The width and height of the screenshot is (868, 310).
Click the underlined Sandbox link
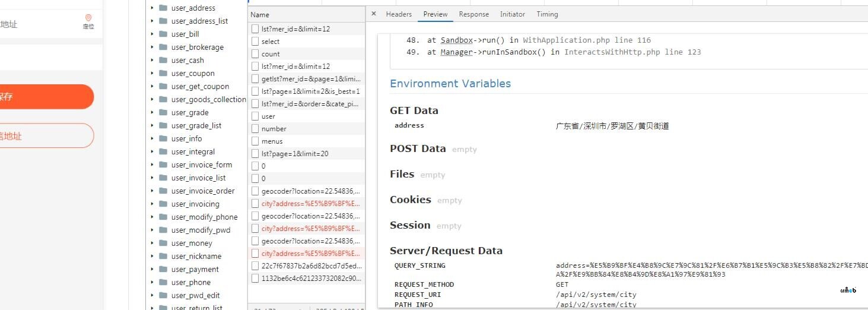point(457,40)
